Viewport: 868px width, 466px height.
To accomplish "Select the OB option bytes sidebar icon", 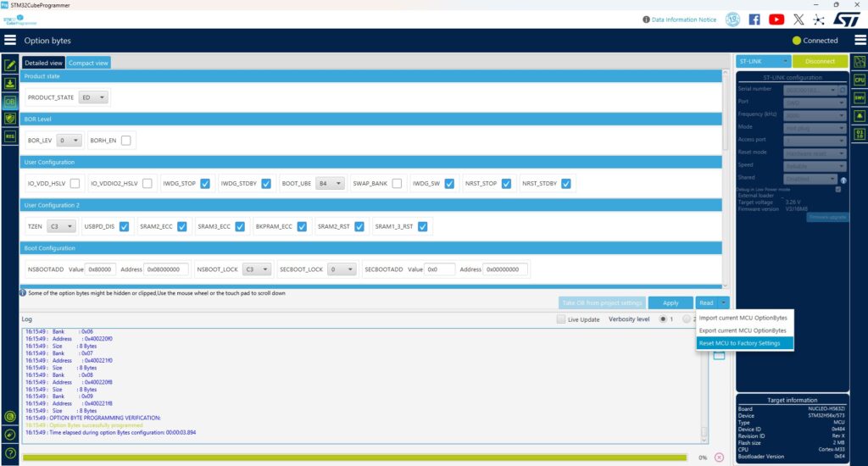I will [x=10, y=101].
